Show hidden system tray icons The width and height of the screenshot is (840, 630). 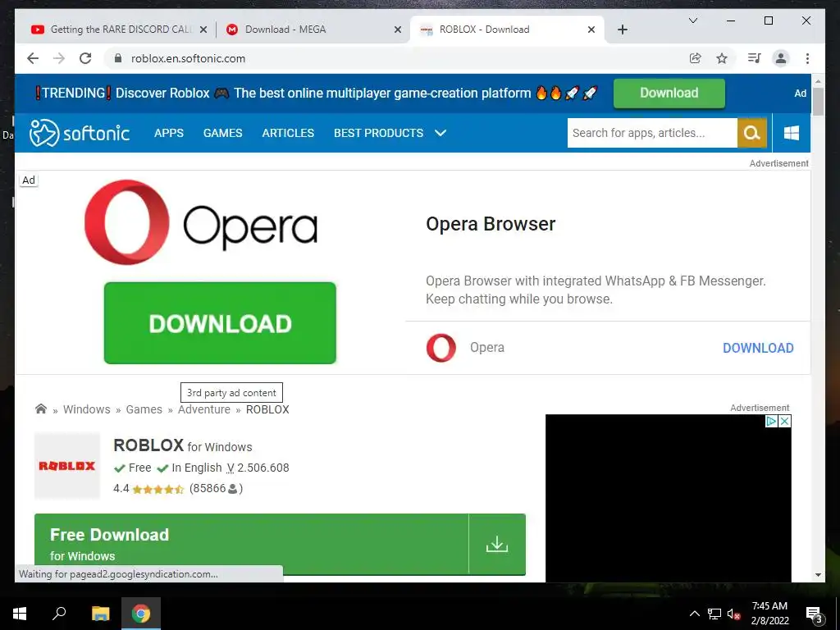pos(694,614)
